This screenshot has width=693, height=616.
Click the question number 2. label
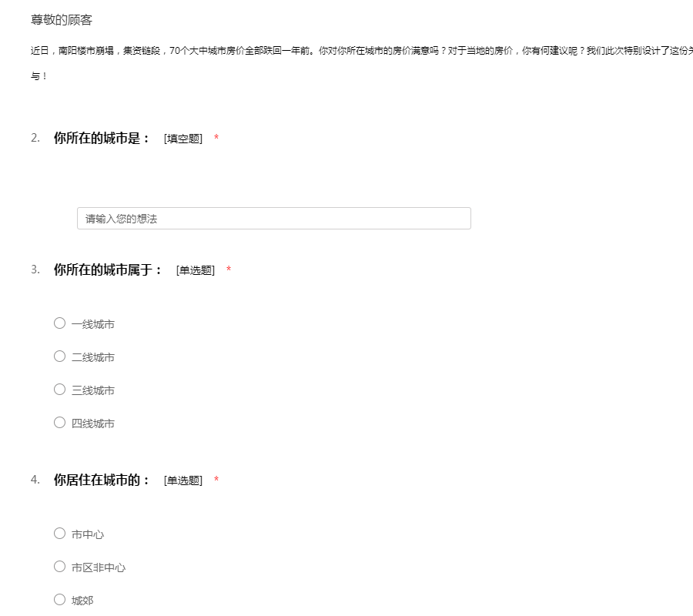click(35, 138)
